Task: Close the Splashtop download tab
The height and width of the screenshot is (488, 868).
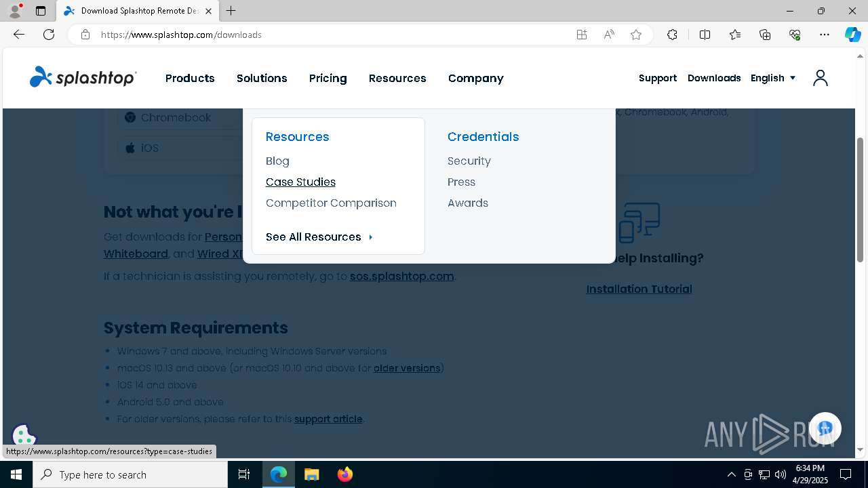Action: pyautogui.click(x=208, y=11)
